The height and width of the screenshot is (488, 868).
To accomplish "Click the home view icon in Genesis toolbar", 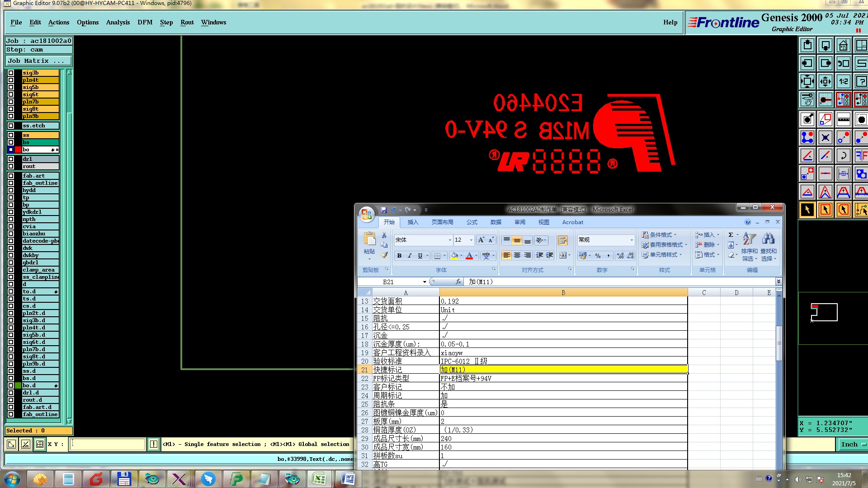I will click(x=843, y=45).
